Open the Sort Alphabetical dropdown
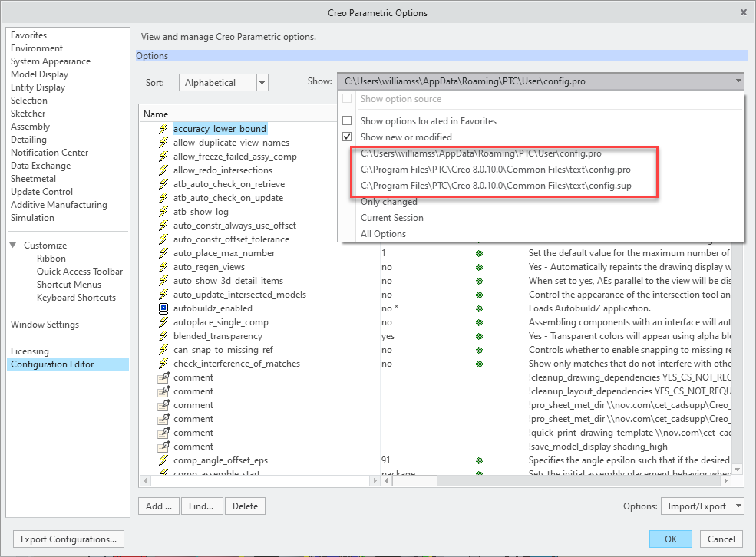Screen dimensions: 756x557 pos(262,83)
